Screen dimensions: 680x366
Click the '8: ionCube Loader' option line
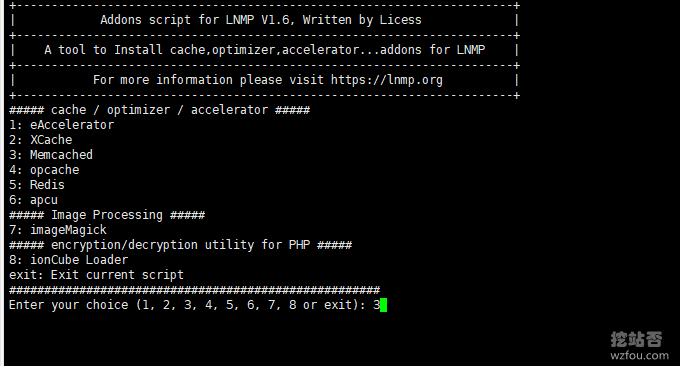[69, 260]
